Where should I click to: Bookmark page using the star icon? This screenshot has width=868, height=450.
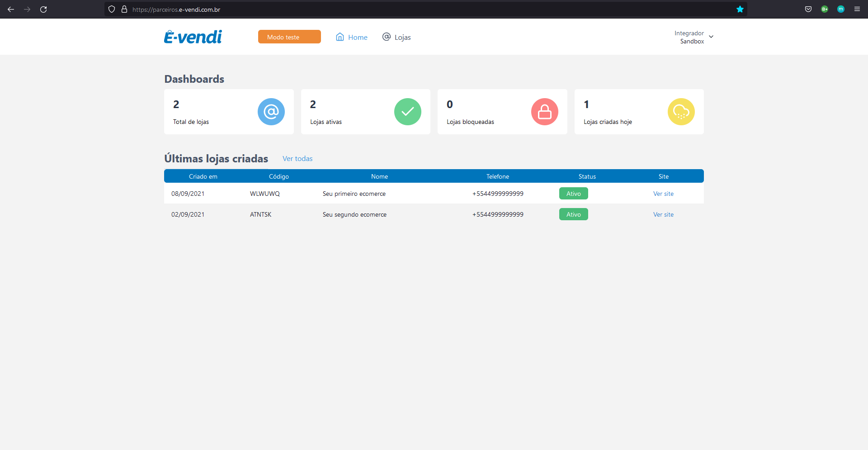point(740,9)
